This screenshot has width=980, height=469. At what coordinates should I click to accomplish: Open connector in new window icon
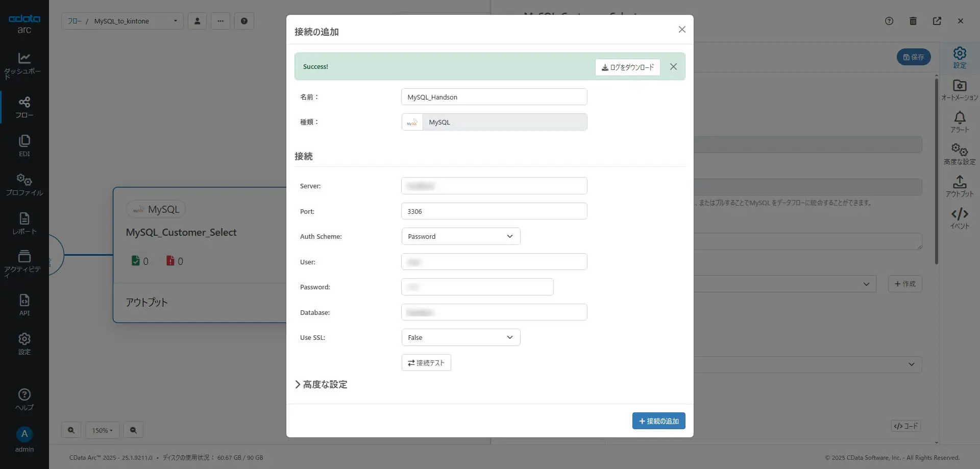click(x=937, y=21)
